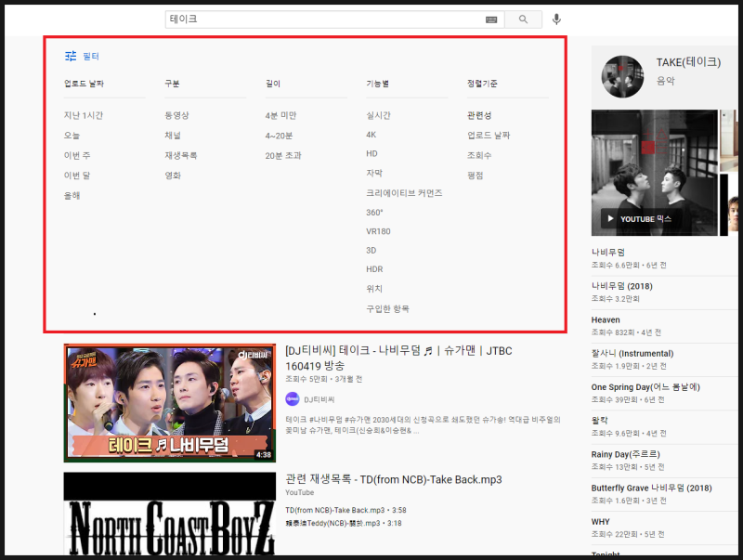Image resolution: width=743 pixels, height=560 pixels.
Task: Filter results by 동영상 type
Action: [176, 115]
